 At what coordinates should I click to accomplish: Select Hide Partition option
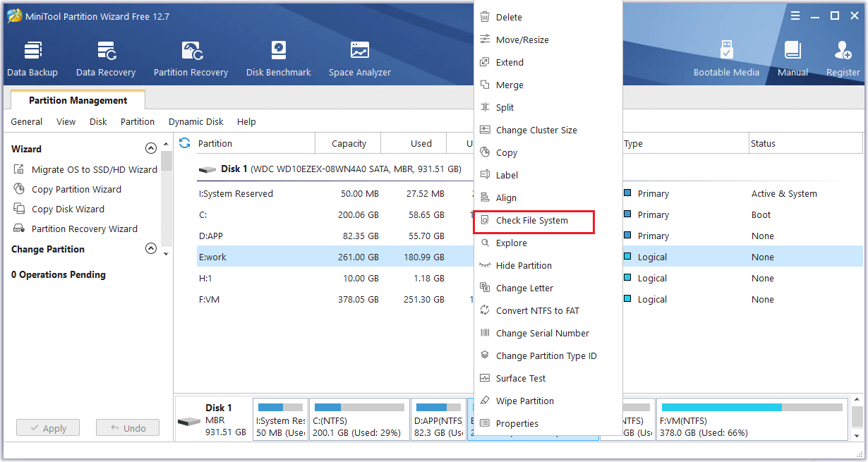(x=548, y=265)
